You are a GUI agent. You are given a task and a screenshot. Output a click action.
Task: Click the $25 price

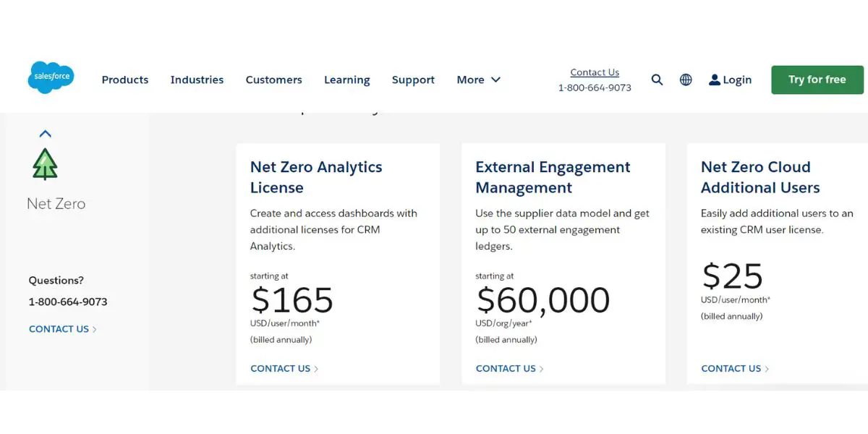click(732, 276)
